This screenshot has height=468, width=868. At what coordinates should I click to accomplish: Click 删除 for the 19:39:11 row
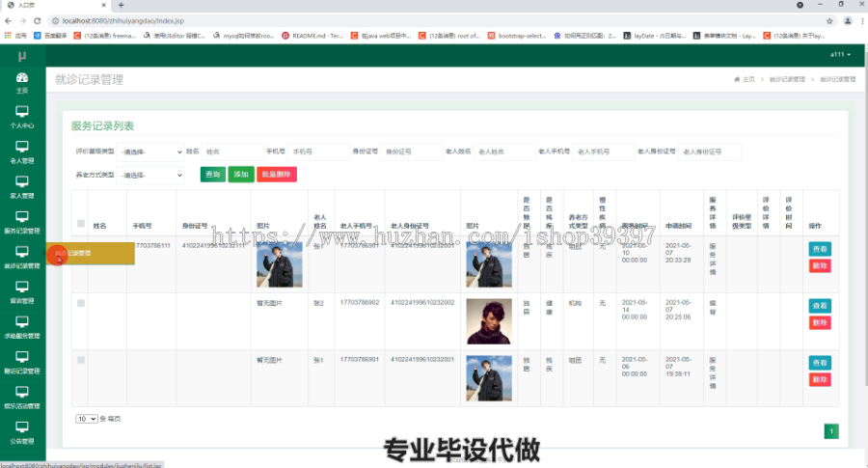point(819,379)
